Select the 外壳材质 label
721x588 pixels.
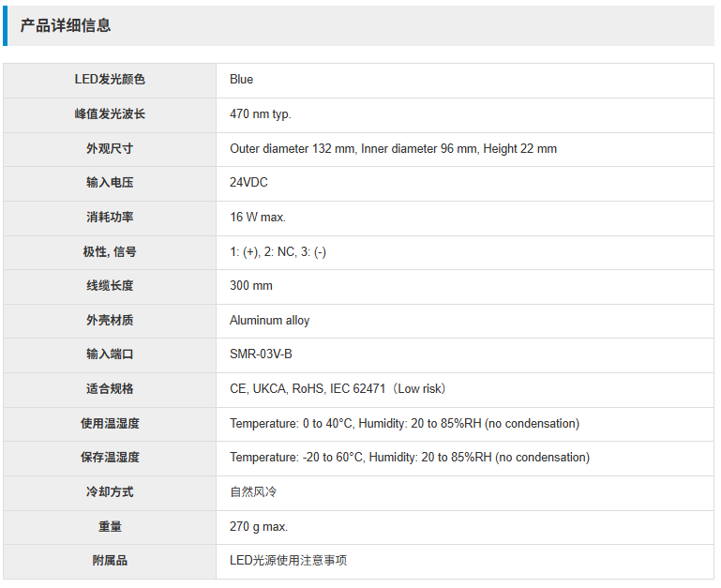tap(110, 320)
